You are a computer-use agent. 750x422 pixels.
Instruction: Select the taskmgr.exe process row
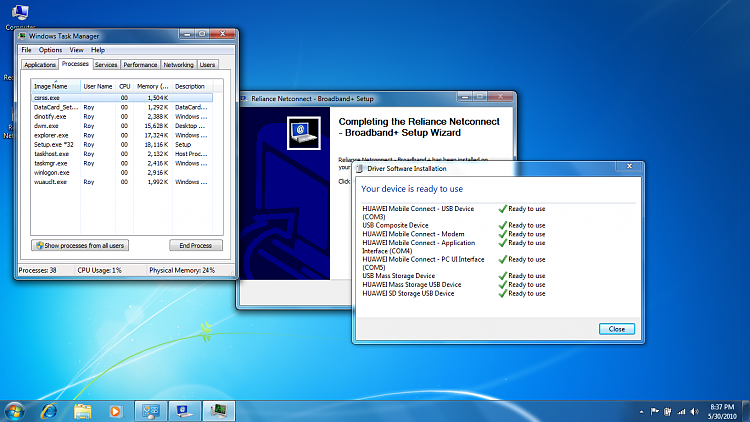click(122, 163)
